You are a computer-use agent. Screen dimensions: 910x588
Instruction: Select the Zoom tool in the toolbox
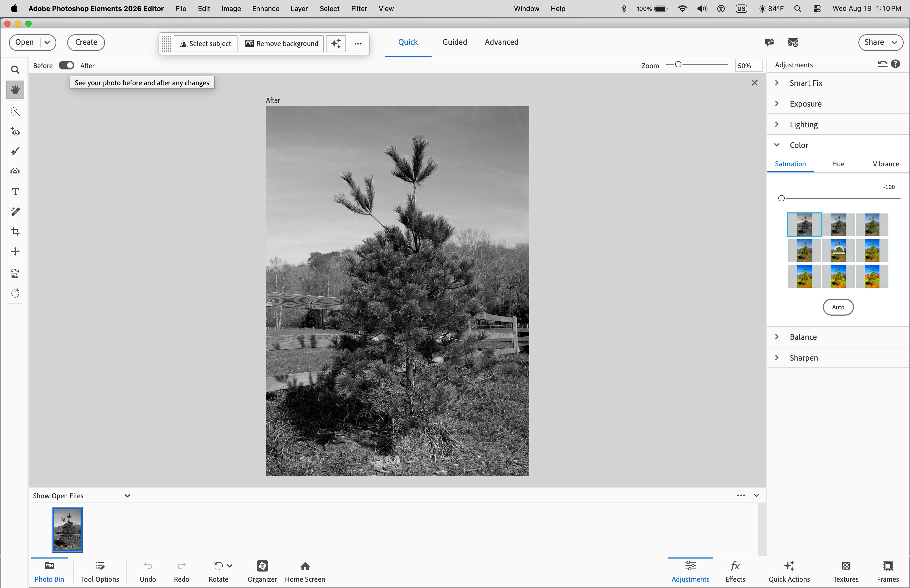point(15,70)
